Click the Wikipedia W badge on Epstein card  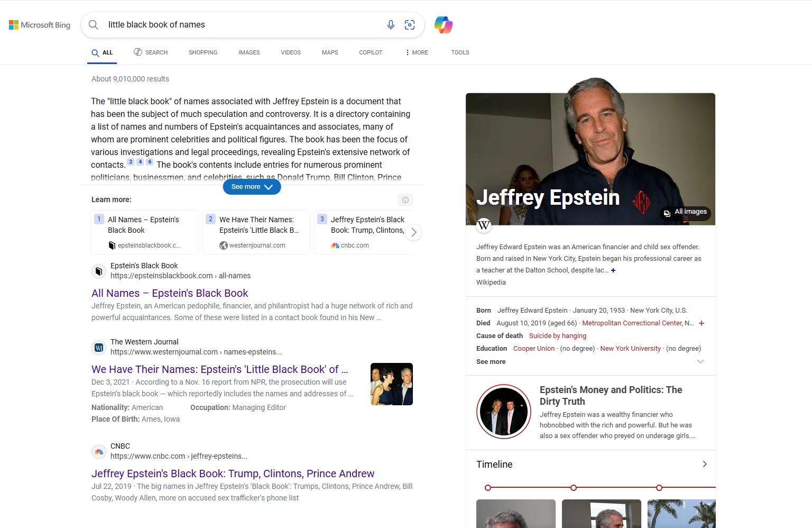tap(484, 225)
